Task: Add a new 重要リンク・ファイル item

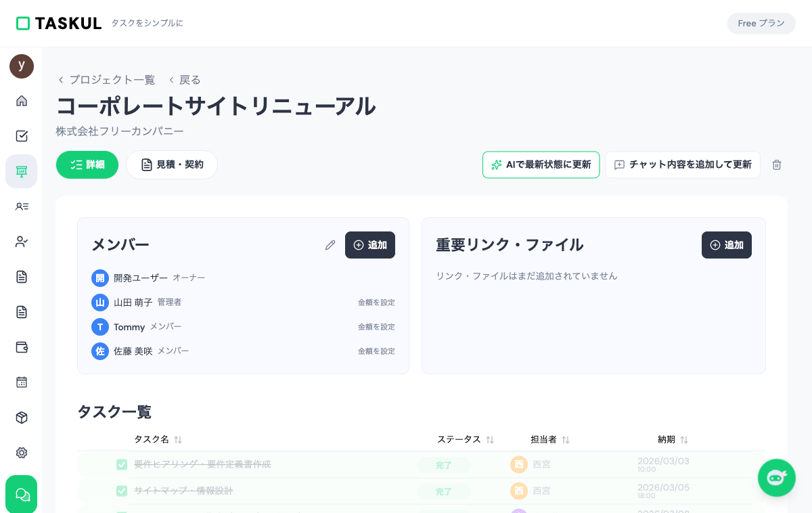Action: point(726,245)
